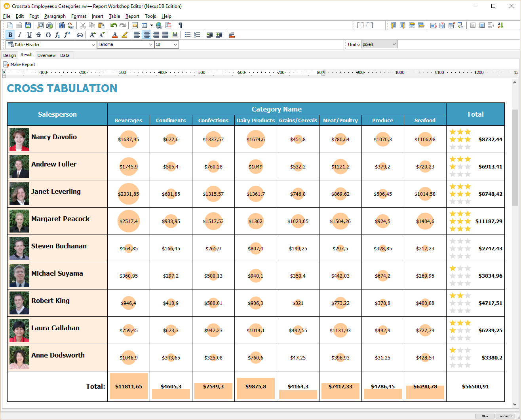
Task: Open the Table menu
Action: point(114,16)
